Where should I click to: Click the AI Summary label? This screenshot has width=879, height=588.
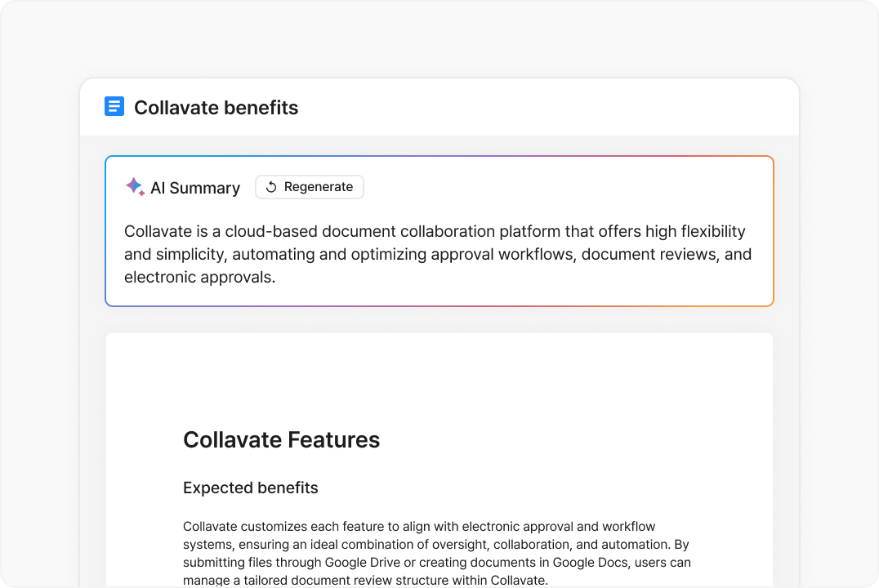pos(195,188)
